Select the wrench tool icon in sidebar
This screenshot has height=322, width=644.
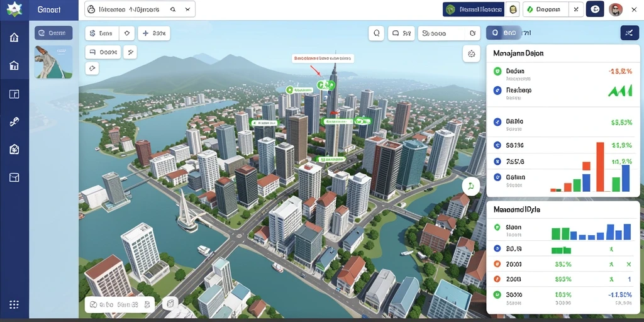[x=14, y=122]
